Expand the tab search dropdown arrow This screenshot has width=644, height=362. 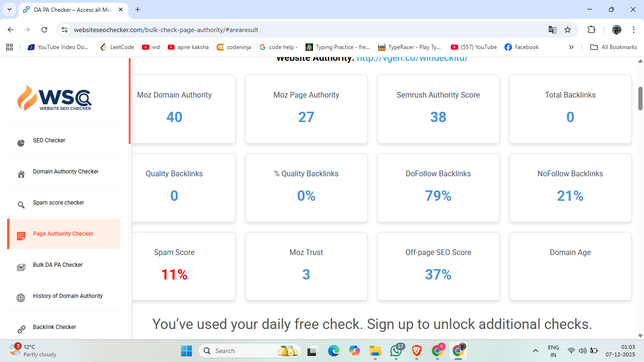pos(9,9)
